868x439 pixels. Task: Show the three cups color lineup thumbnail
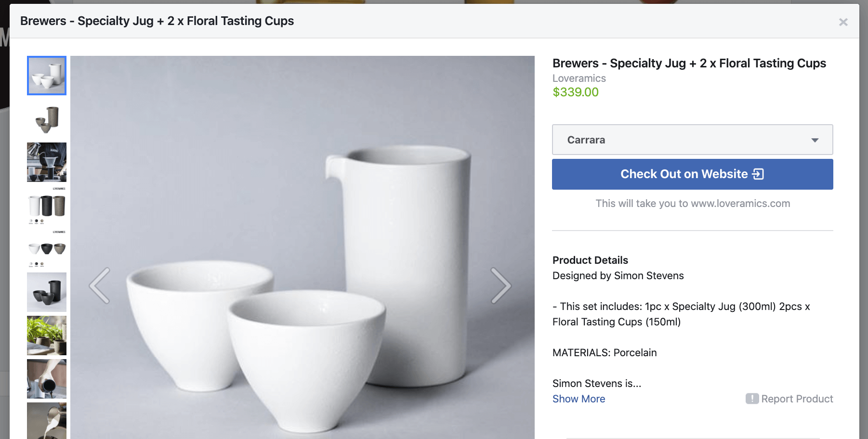pyautogui.click(x=47, y=249)
